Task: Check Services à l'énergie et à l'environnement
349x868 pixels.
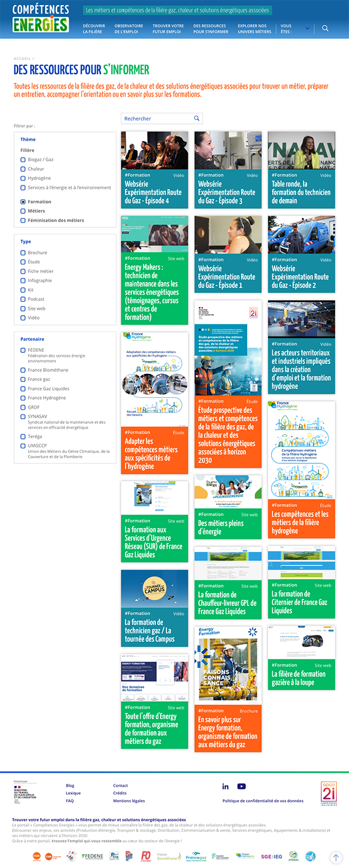Action: 23,188
